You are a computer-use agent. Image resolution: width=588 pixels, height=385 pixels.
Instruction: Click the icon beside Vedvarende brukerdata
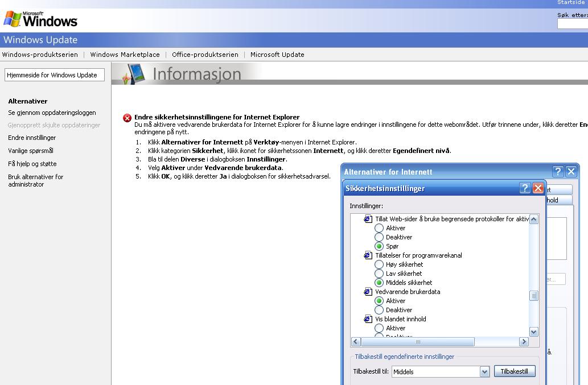click(368, 292)
